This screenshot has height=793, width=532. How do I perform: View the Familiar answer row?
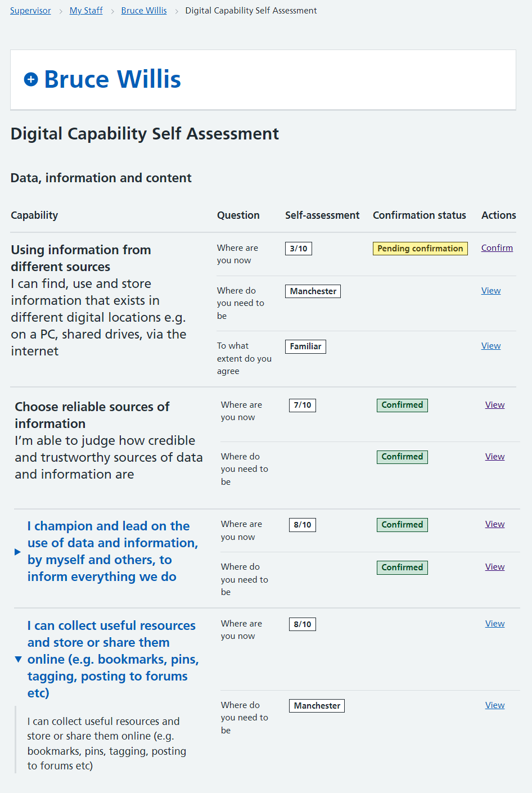tap(491, 346)
